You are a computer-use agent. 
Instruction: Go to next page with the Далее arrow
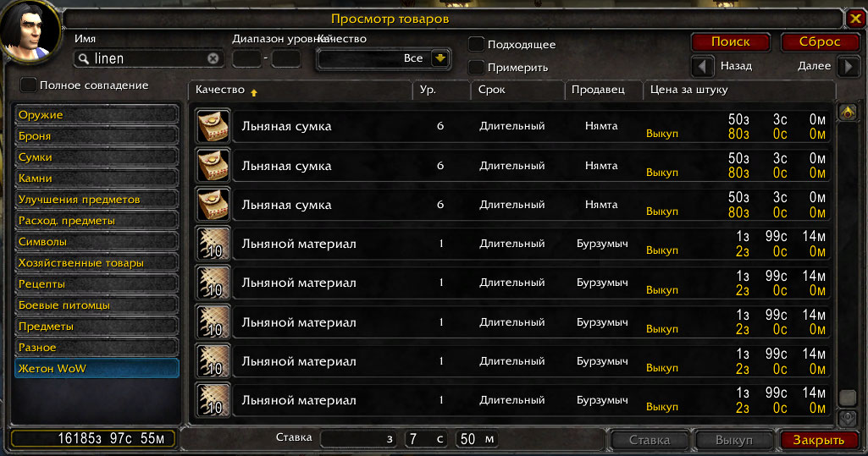click(x=848, y=67)
